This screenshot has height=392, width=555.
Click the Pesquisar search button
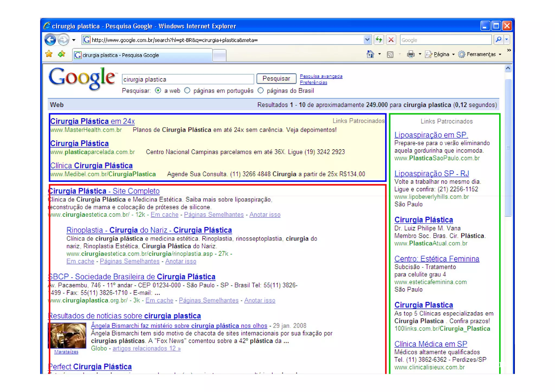(276, 79)
